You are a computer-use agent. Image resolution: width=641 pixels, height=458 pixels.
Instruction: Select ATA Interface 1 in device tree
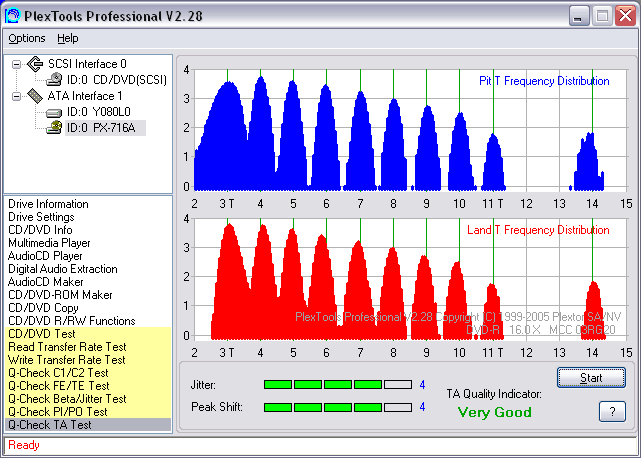click(85, 96)
